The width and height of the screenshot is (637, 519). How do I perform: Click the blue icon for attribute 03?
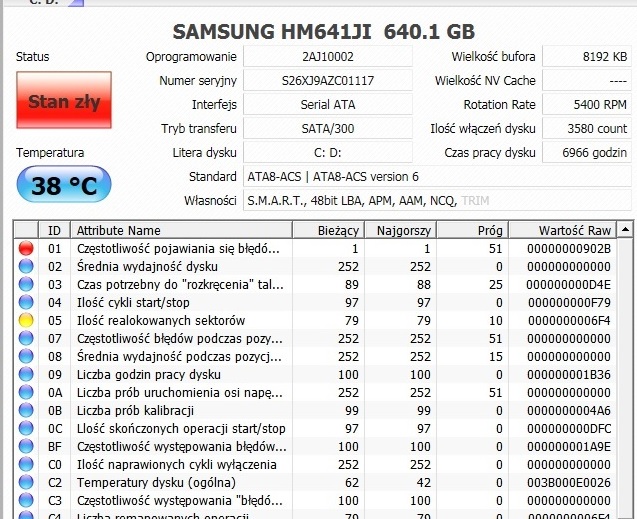[26, 284]
